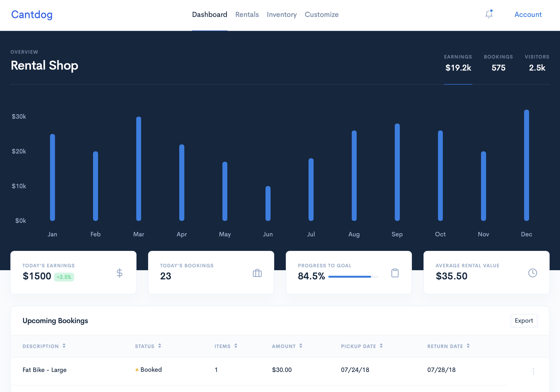Viewport: 560px width, 392px height.
Task: Open the three-dot menu for Fat Bike row
Action: [x=533, y=371]
